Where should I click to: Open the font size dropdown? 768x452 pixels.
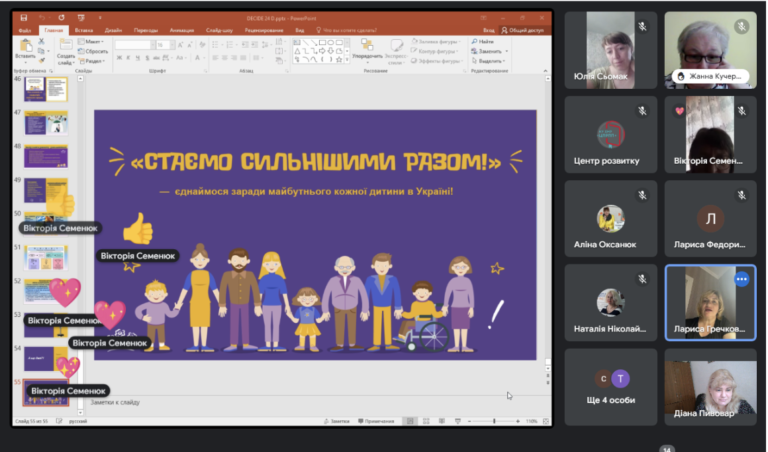[x=172, y=45]
